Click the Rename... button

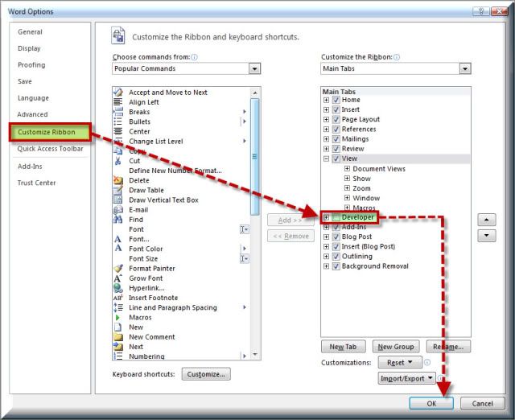[x=448, y=347]
